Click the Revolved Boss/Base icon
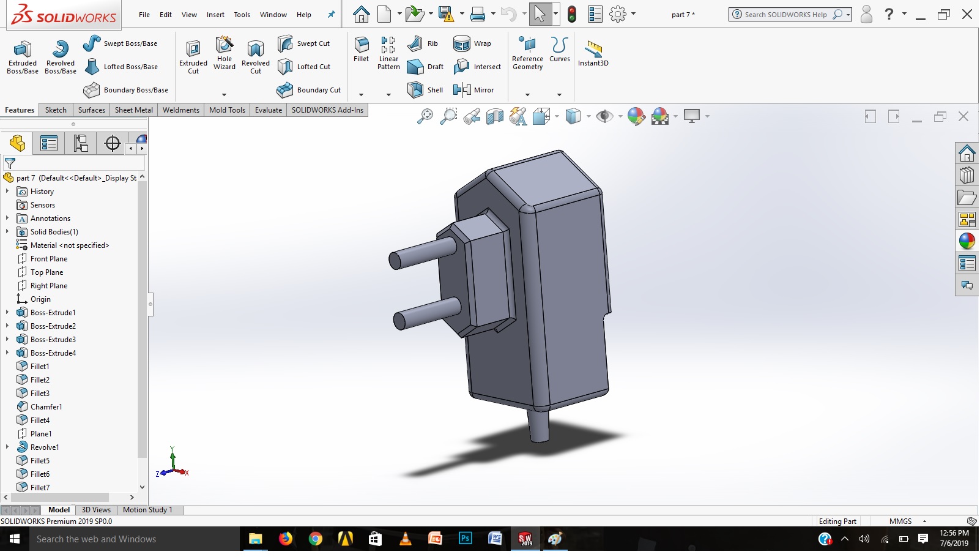The height and width of the screenshot is (557, 980). click(x=61, y=56)
